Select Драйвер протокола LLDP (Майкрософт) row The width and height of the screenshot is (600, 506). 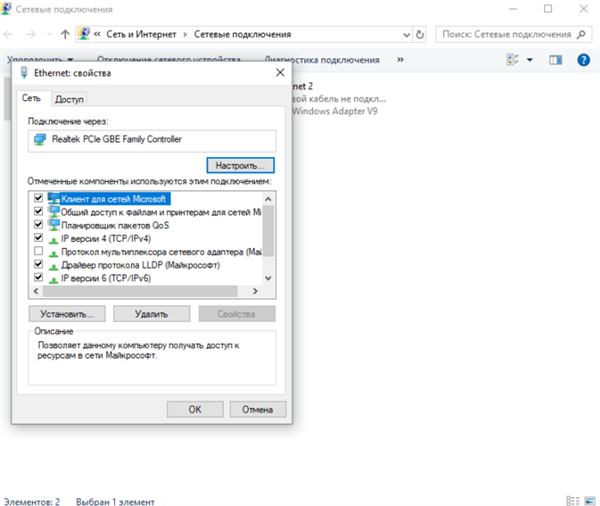[x=140, y=265]
